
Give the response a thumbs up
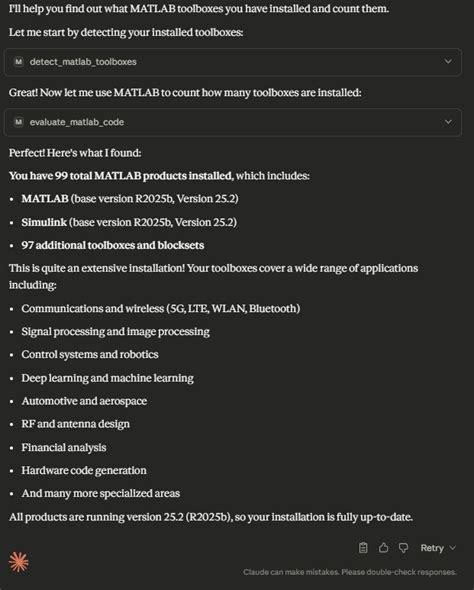(383, 548)
